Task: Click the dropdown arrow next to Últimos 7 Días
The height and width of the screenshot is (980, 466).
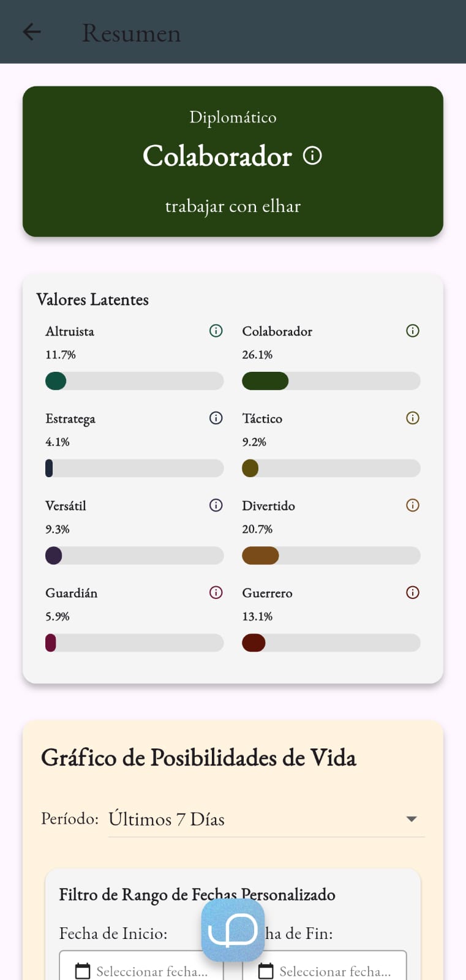Action: (412, 819)
